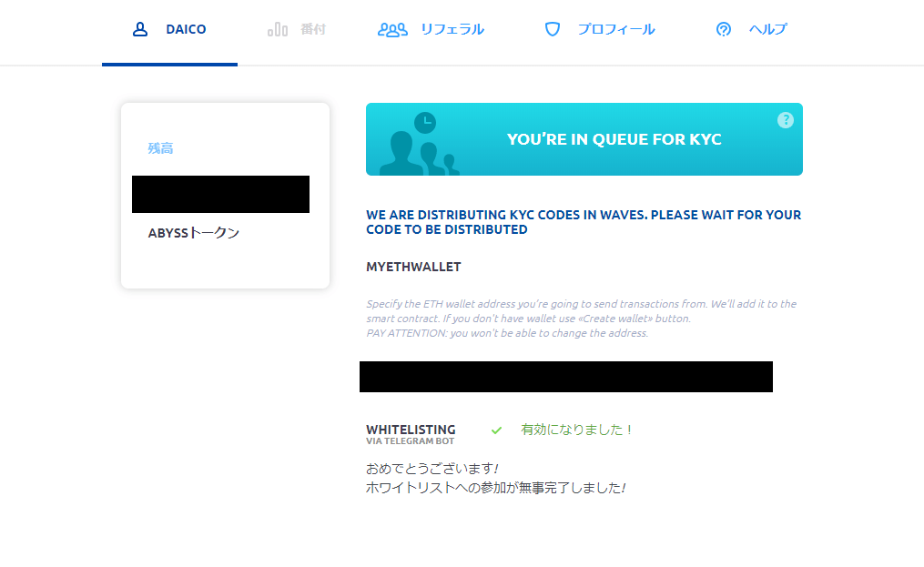Click the 有効になりました！ status text

click(x=577, y=430)
